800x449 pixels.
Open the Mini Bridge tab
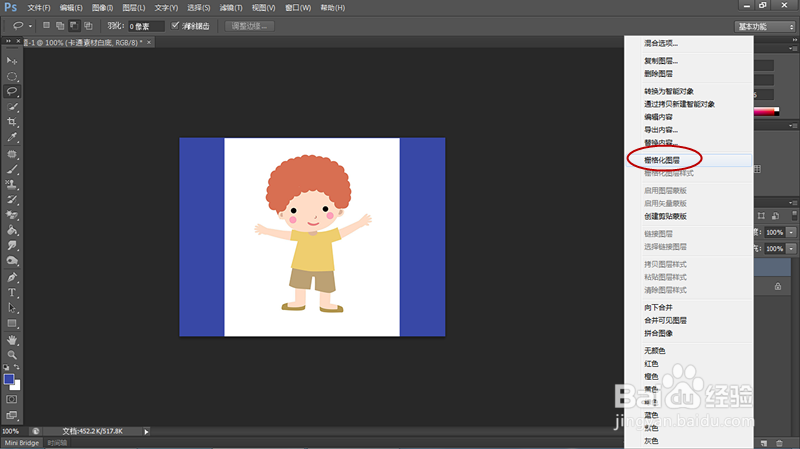[x=21, y=443]
